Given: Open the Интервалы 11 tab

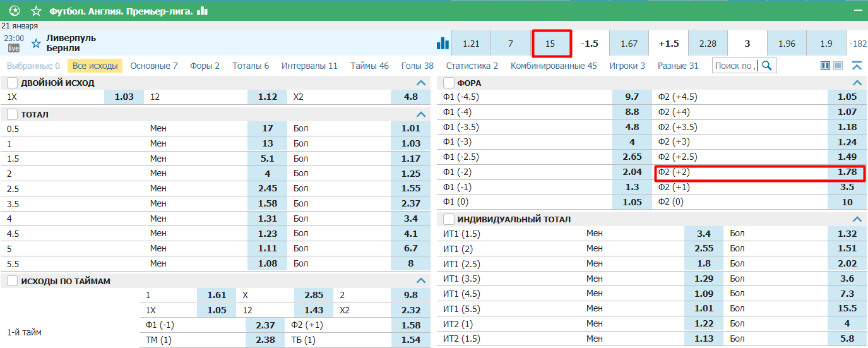Looking at the screenshot, I should pyautogui.click(x=309, y=66).
